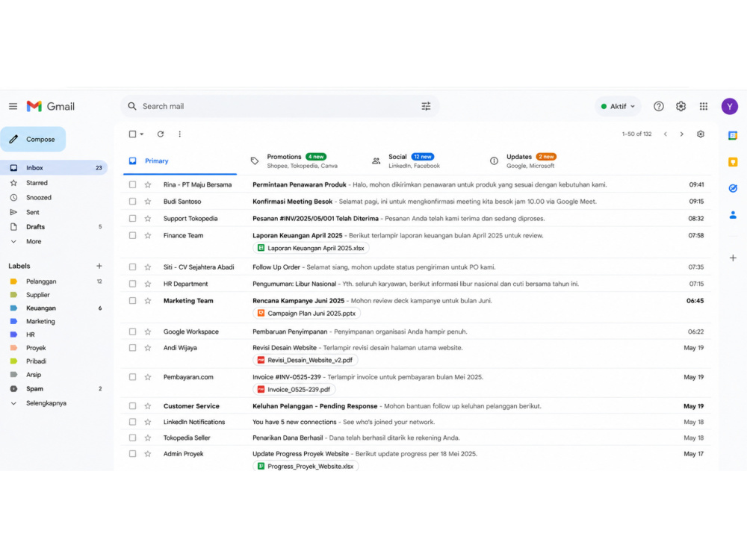747x560 pixels.
Task: Star the Customer Service email
Action: pyautogui.click(x=148, y=405)
